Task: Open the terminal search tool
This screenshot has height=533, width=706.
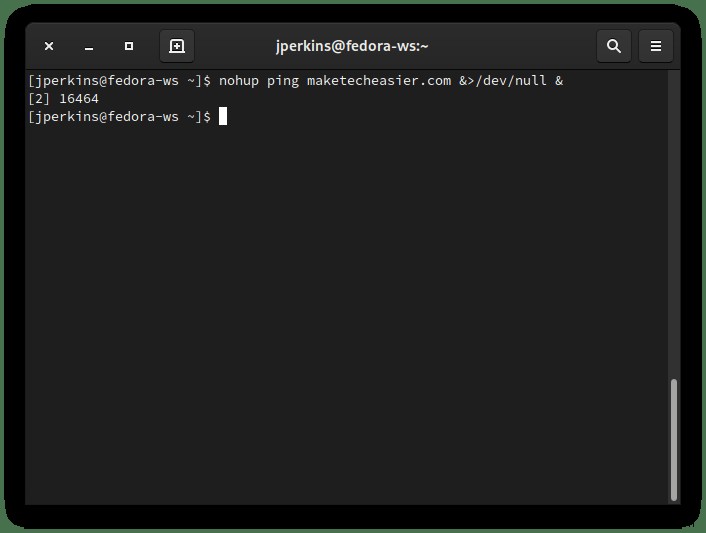Action: (x=614, y=46)
